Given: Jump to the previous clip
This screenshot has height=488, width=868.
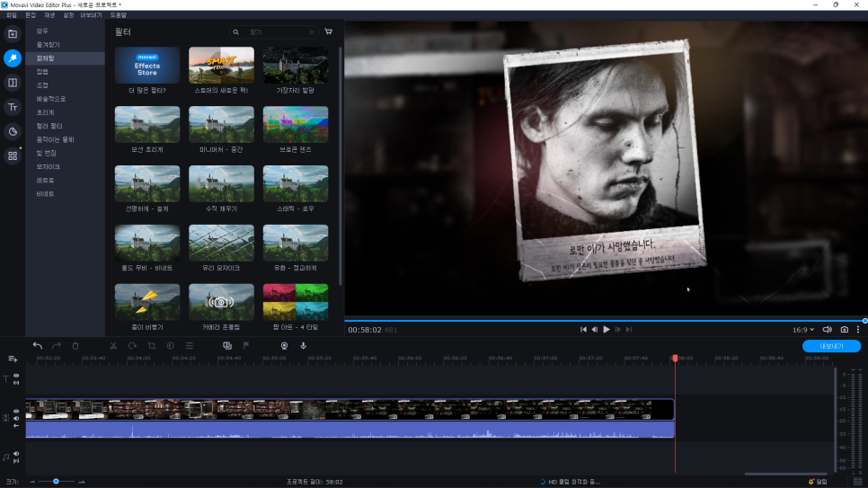Looking at the screenshot, I should (x=583, y=330).
